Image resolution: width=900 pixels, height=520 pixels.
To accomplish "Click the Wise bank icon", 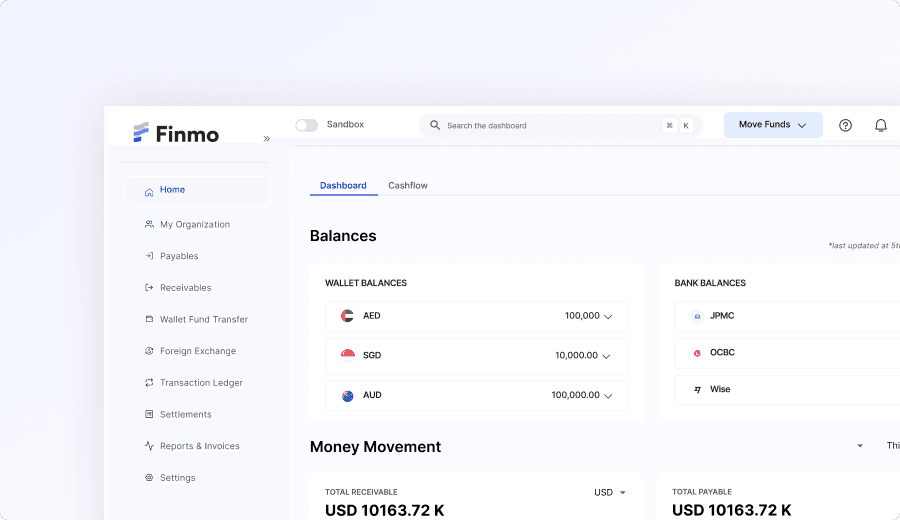I will coord(697,389).
